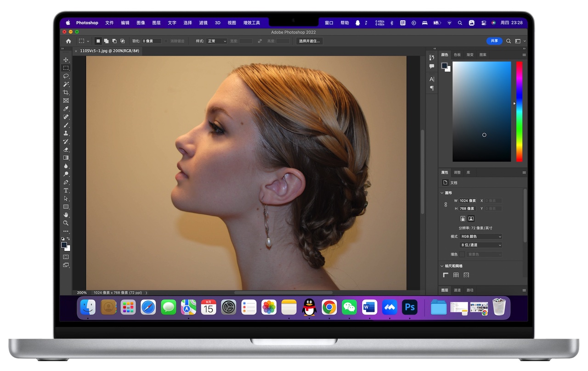Open the Home screen in Photoshop
588x371 pixels.
[x=68, y=41]
